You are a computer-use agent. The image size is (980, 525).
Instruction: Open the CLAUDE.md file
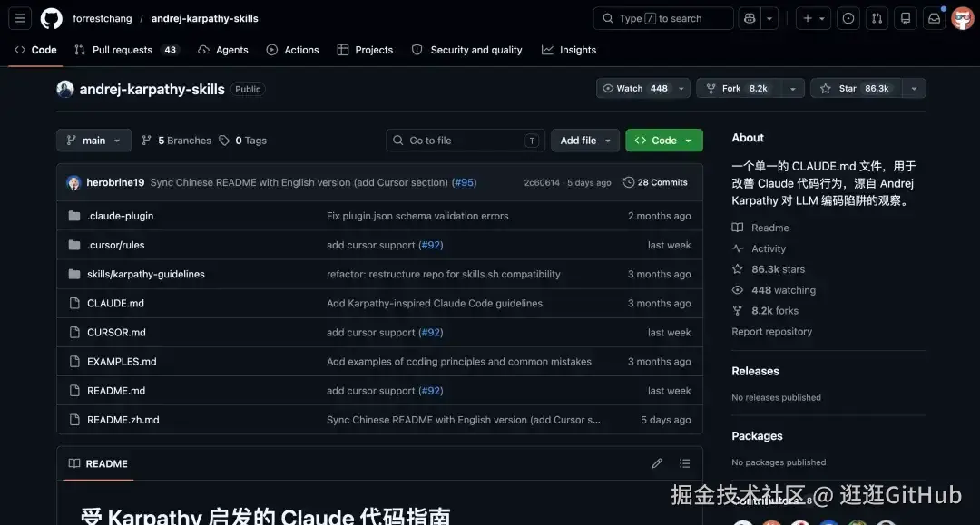click(115, 303)
